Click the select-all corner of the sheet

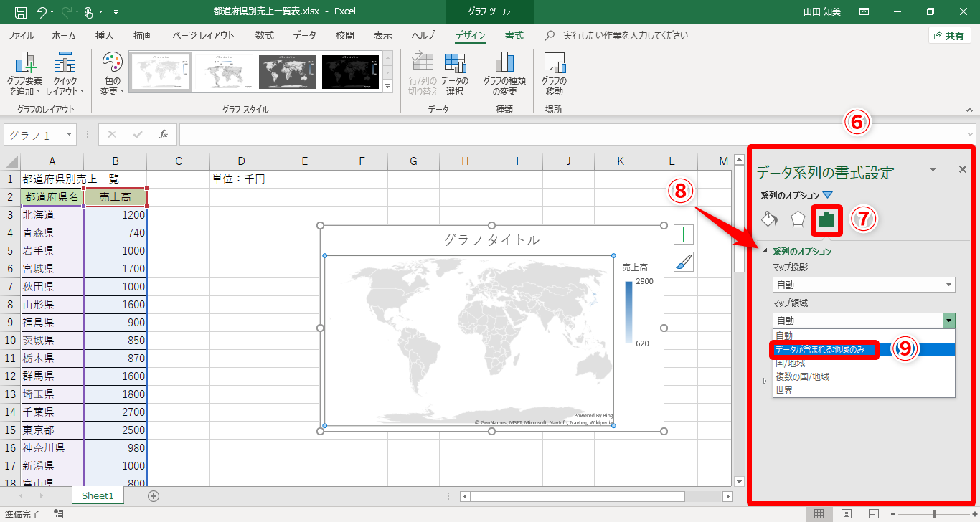point(12,161)
